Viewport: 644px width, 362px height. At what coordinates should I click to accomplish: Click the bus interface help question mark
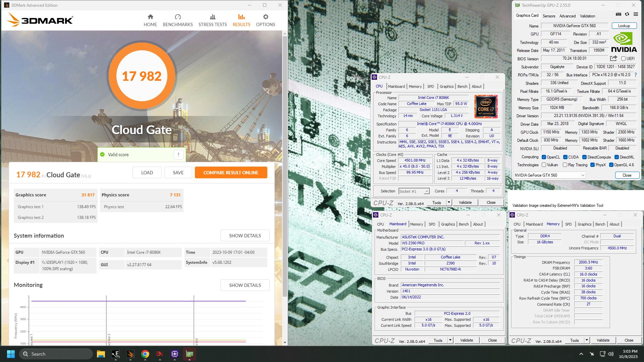pos(635,75)
